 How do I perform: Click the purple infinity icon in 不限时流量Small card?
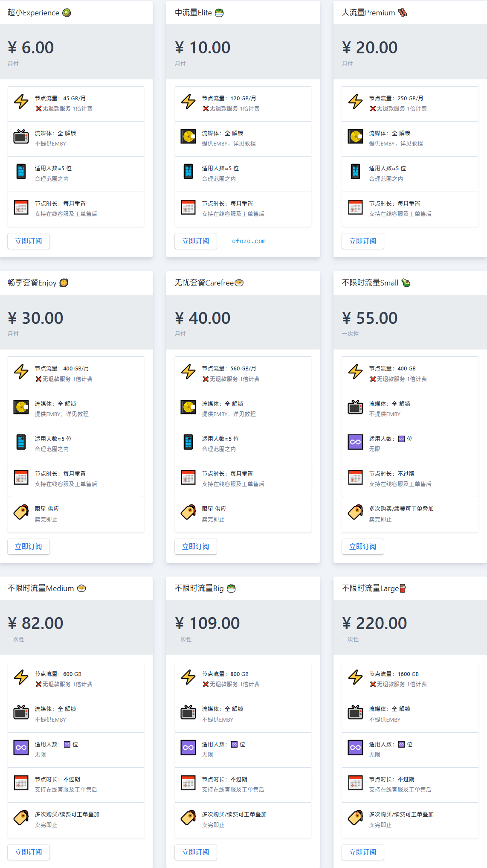click(x=355, y=442)
